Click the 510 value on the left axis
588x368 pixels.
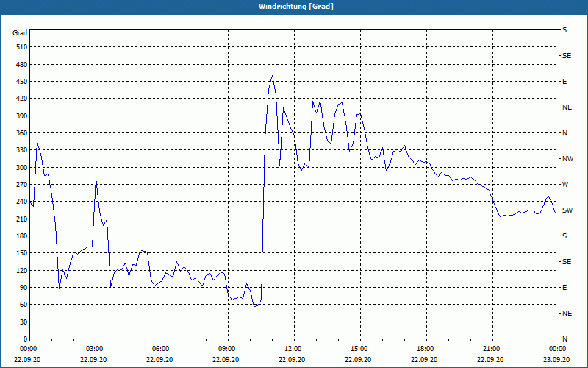coord(22,47)
